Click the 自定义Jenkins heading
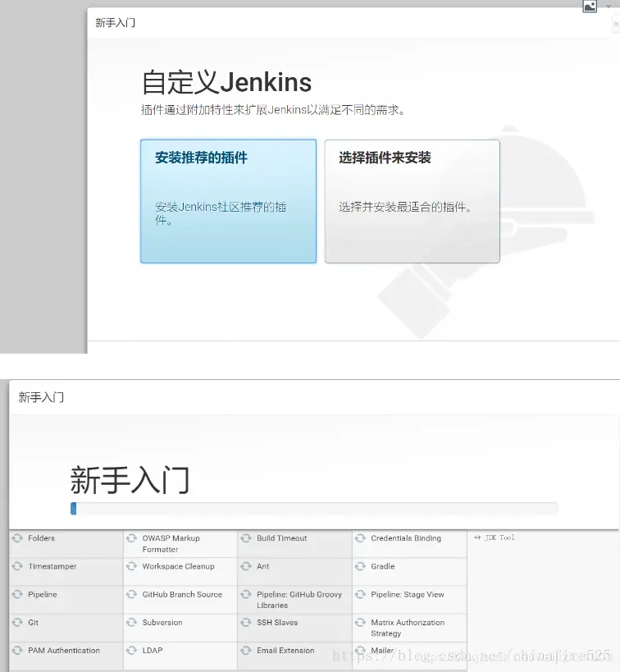Screen dimensions: 620x672 (226, 82)
